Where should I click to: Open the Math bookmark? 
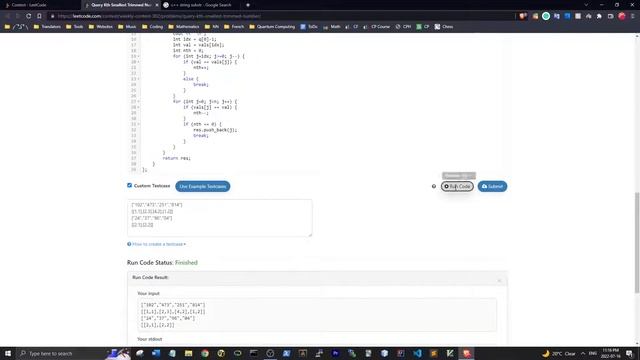332,27
